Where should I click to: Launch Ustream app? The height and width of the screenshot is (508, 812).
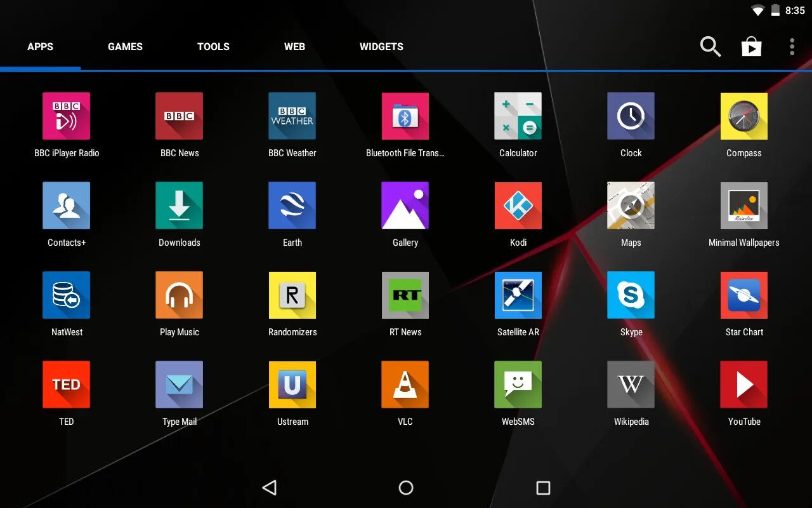[292, 385]
